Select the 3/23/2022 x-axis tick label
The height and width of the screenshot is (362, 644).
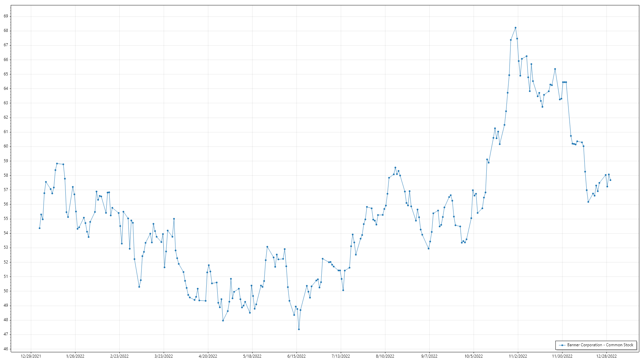click(x=164, y=356)
